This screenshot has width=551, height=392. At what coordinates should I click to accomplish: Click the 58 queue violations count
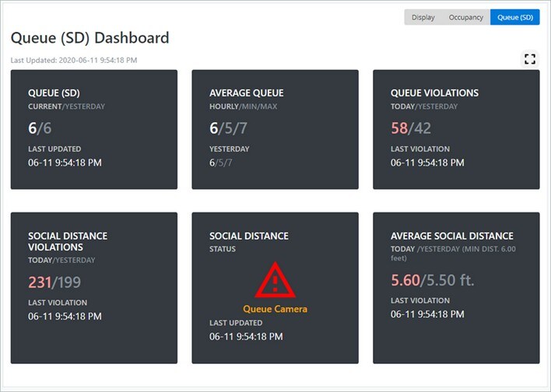[x=399, y=128]
